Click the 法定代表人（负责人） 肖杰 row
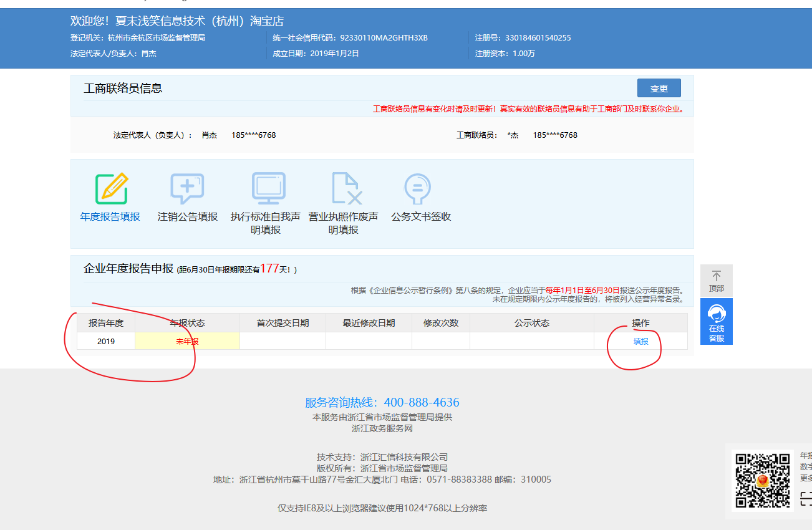The height and width of the screenshot is (530, 812). tap(195, 135)
